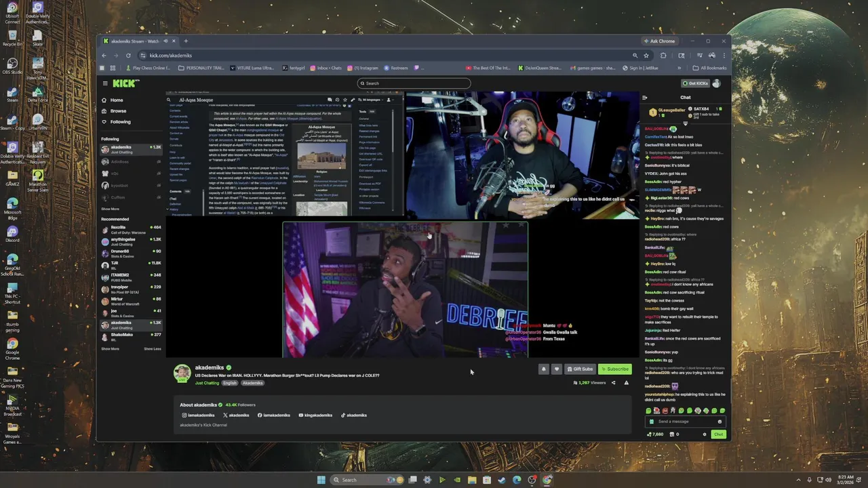
Task: Click the Ask Chrome button
Action: pyautogui.click(x=660, y=41)
